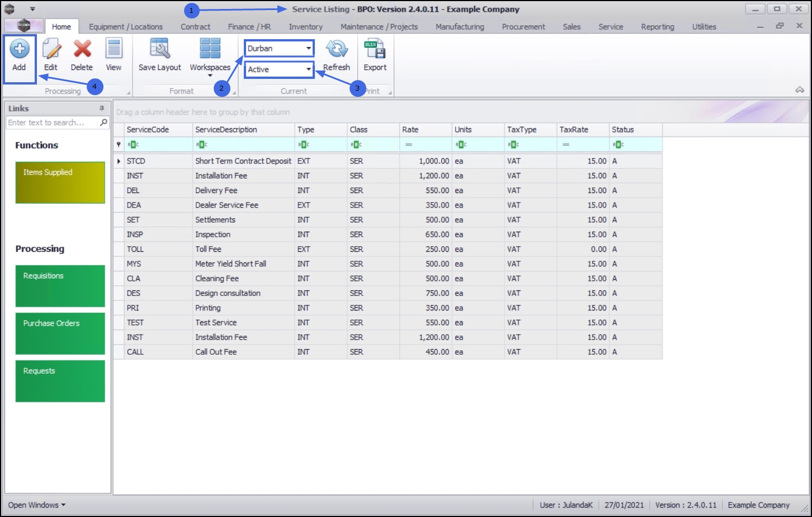This screenshot has width=812, height=517.
Task: Click the Add service icon
Action: [20, 49]
